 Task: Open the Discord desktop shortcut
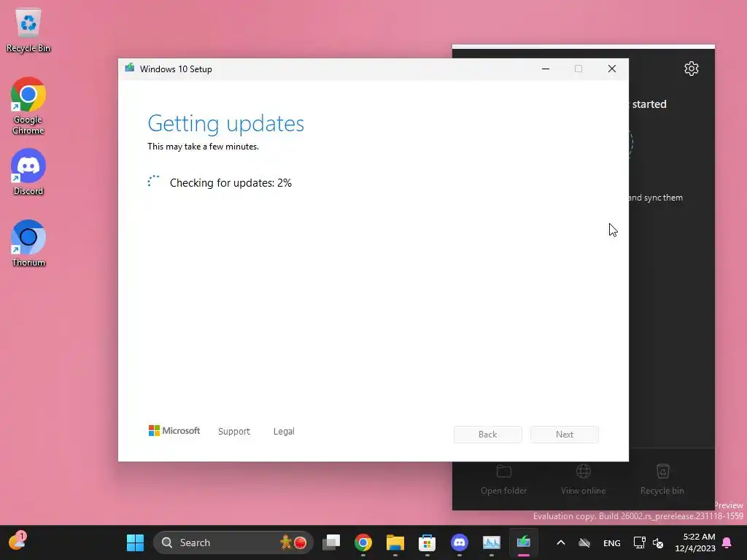point(28,172)
